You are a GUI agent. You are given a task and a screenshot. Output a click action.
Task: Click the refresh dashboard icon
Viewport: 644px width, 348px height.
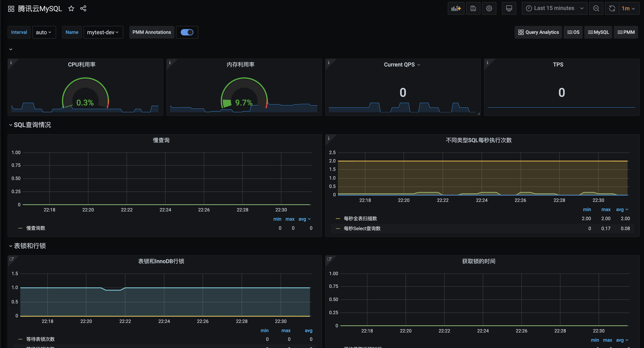(x=612, y=9)
